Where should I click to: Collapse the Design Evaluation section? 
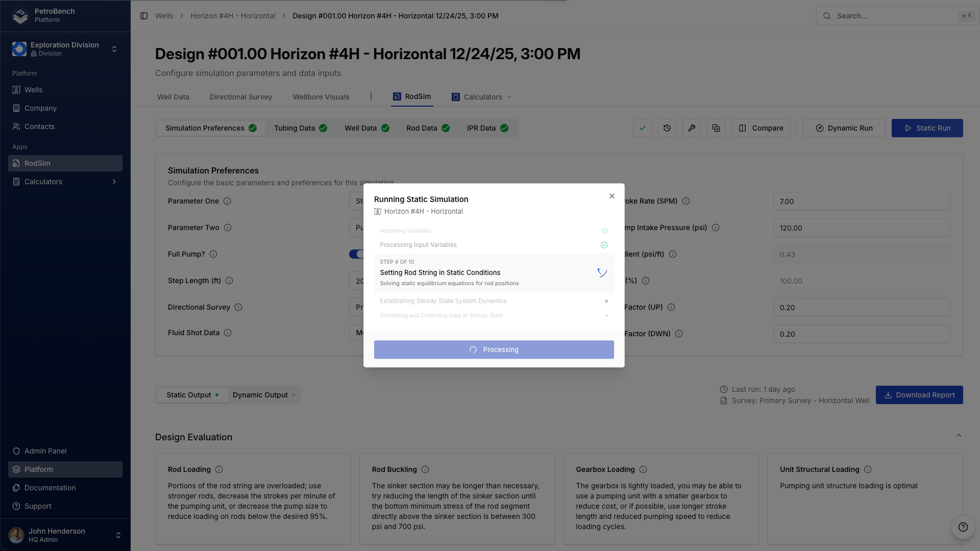959,436
